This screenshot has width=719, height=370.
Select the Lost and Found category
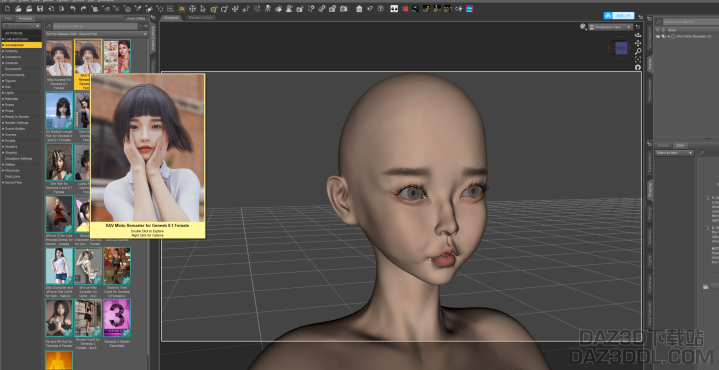(21, 39)
